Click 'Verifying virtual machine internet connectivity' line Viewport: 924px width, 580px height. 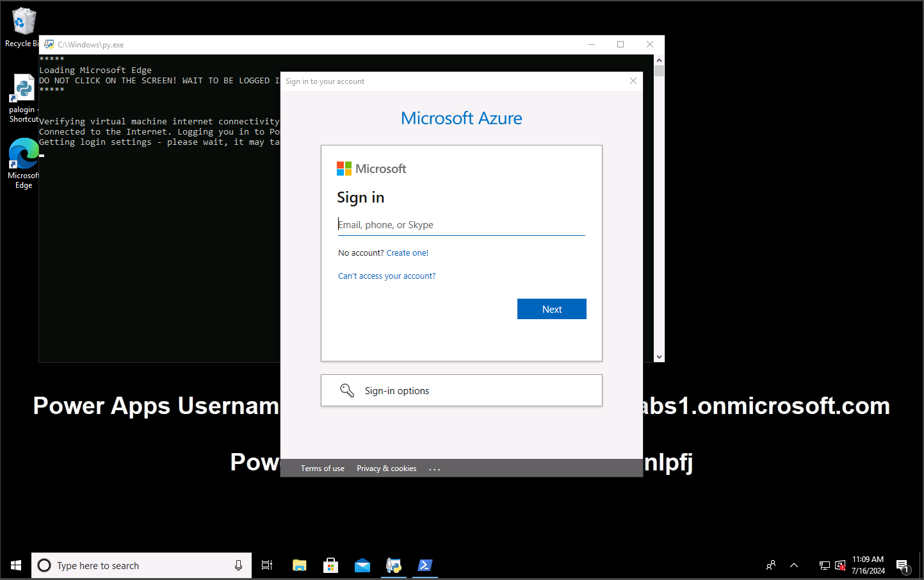[159, 122]
